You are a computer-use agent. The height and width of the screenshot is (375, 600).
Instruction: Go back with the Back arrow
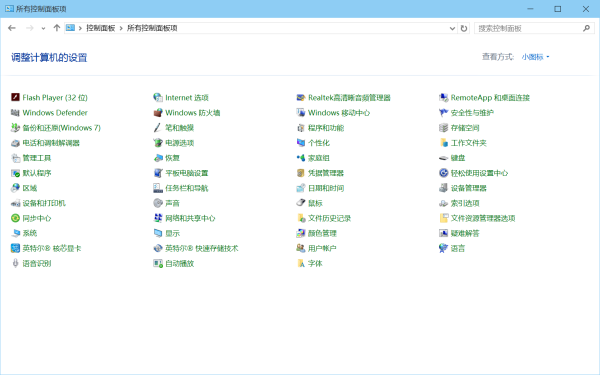click(12, 28)
